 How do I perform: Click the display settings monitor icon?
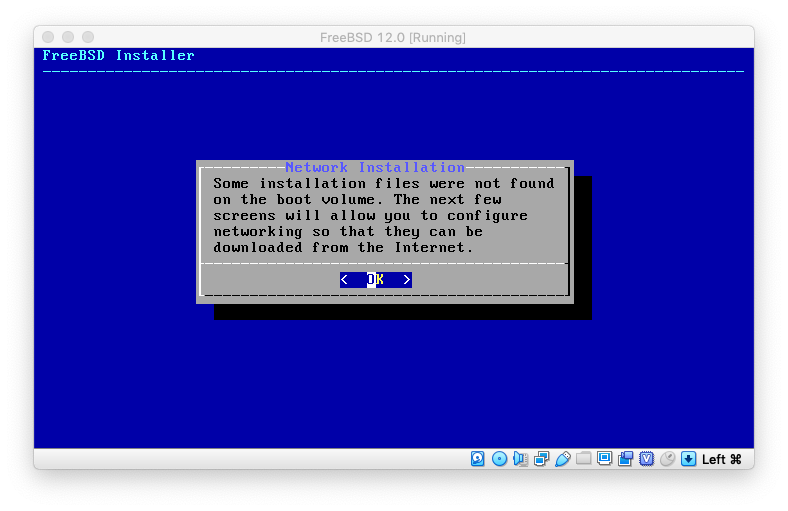[604, 459]
